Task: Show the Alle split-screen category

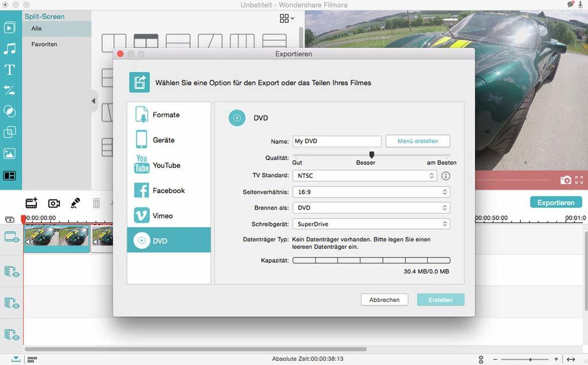Action: [56, 29]
